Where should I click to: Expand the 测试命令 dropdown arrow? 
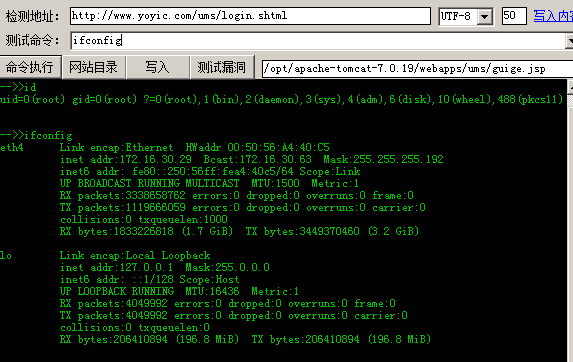click(570, 41)
